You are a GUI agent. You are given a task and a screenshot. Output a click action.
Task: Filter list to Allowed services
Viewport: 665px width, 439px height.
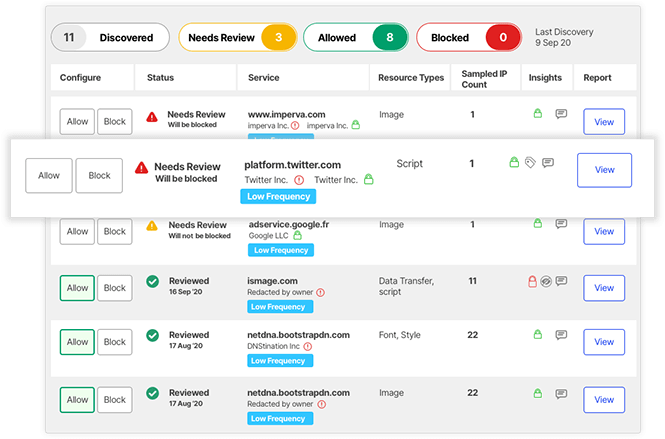[x=356, y=37]
